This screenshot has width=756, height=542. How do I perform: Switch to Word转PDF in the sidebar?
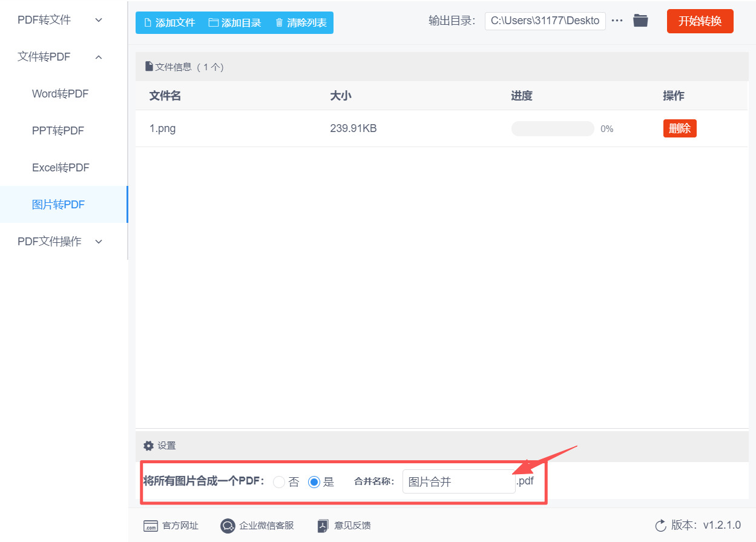(60, 93)
